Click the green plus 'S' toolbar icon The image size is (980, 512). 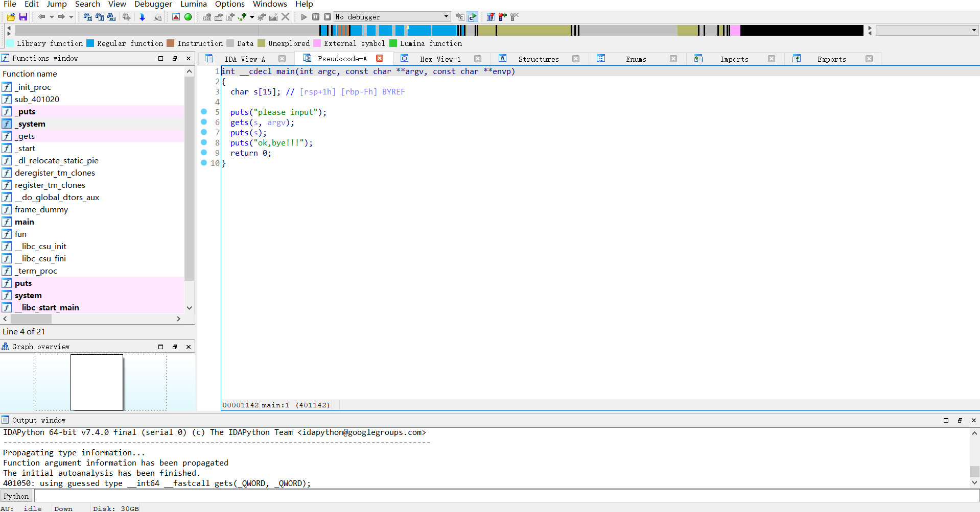point(242,17)
